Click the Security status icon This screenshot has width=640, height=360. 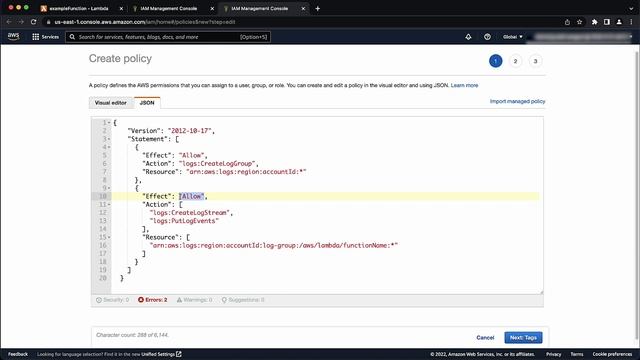tap(99, 300)
